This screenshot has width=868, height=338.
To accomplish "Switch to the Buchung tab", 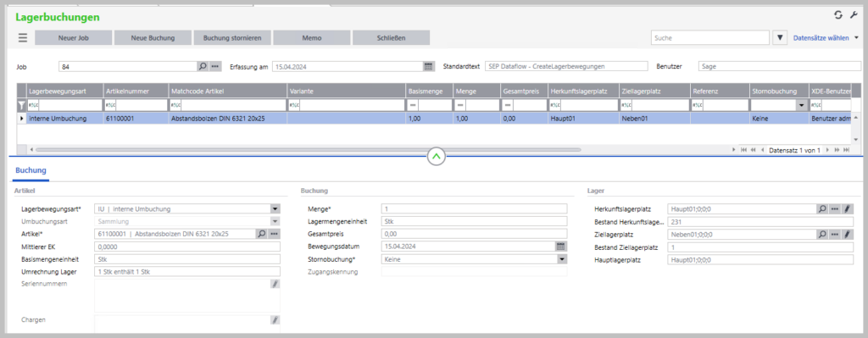I will (x=31, y=170).
